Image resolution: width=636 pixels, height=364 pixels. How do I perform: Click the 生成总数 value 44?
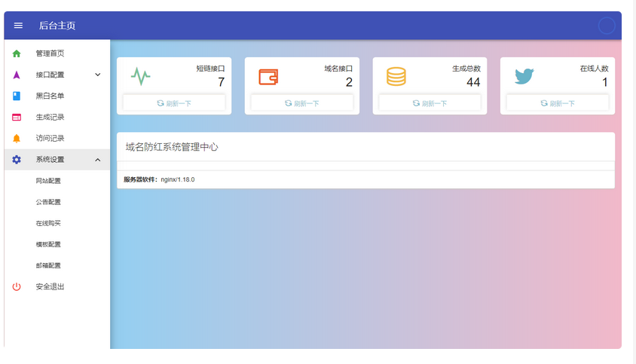473,82
